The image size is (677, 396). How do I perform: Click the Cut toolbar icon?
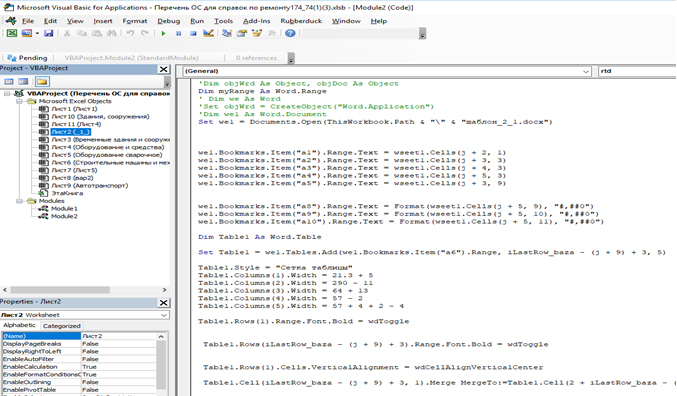[67, 33]
